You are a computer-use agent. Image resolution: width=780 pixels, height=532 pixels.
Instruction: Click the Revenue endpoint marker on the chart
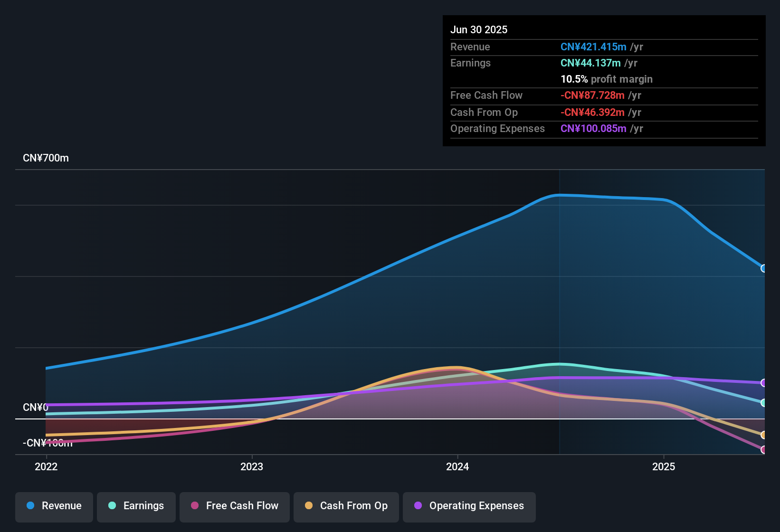[763, 269]
